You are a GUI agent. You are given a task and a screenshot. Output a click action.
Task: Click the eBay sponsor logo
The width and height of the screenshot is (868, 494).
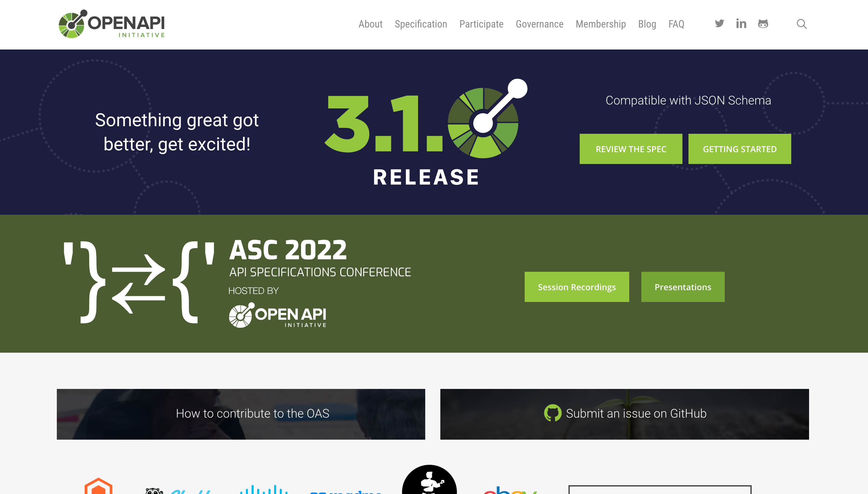(x=510, y=490)
